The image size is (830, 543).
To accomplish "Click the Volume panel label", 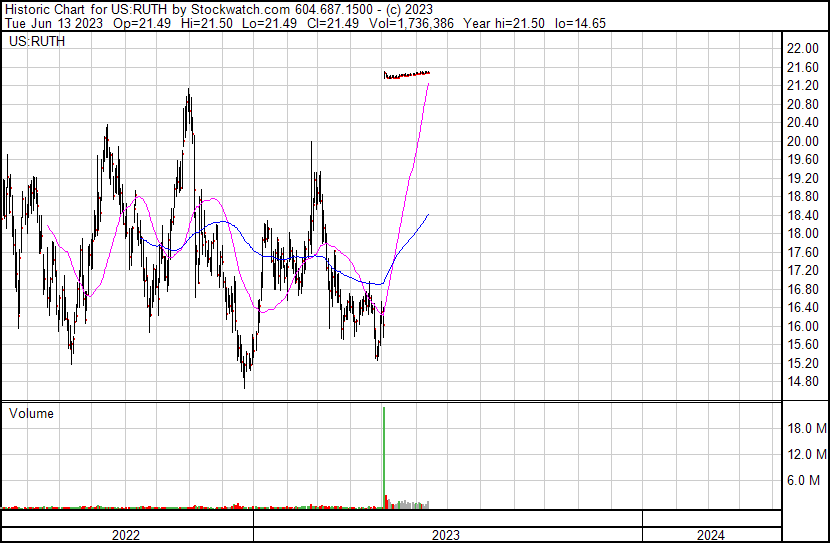I will [32, 413].
